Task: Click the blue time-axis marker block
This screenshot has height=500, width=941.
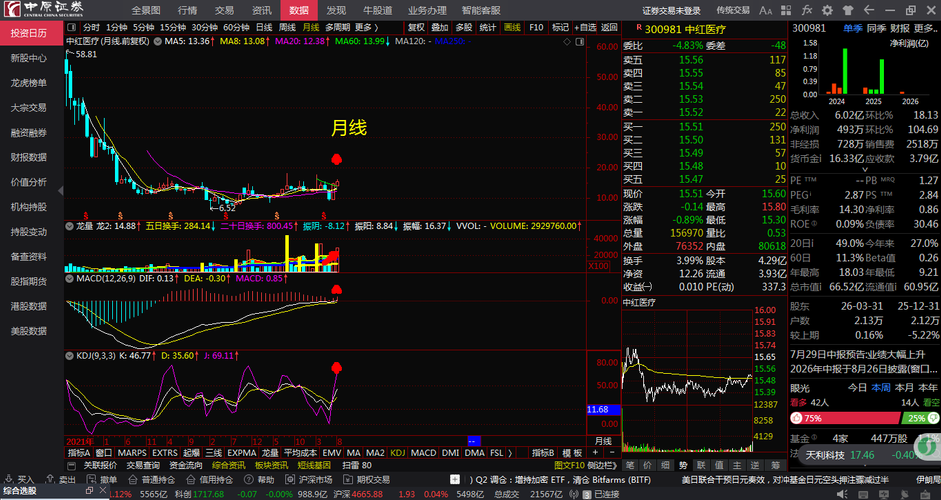Action: [474, 441]
